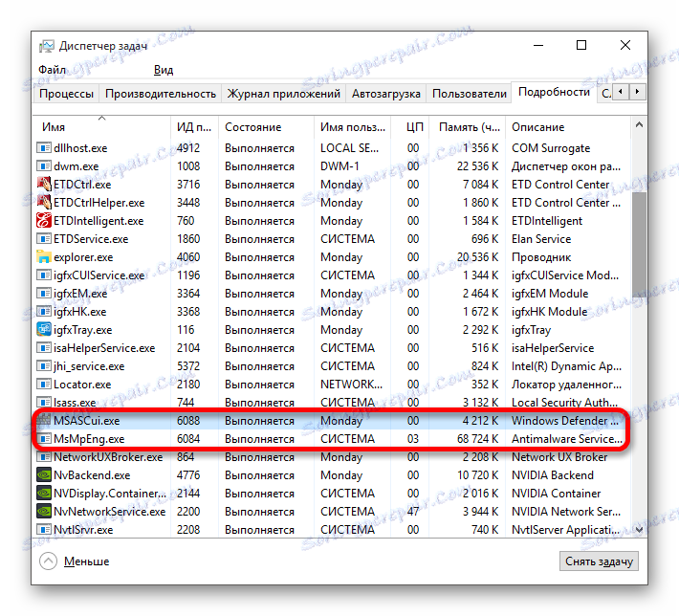Click the DWM-1 user name cell
679x616 pixels.
tap(339, 166)
